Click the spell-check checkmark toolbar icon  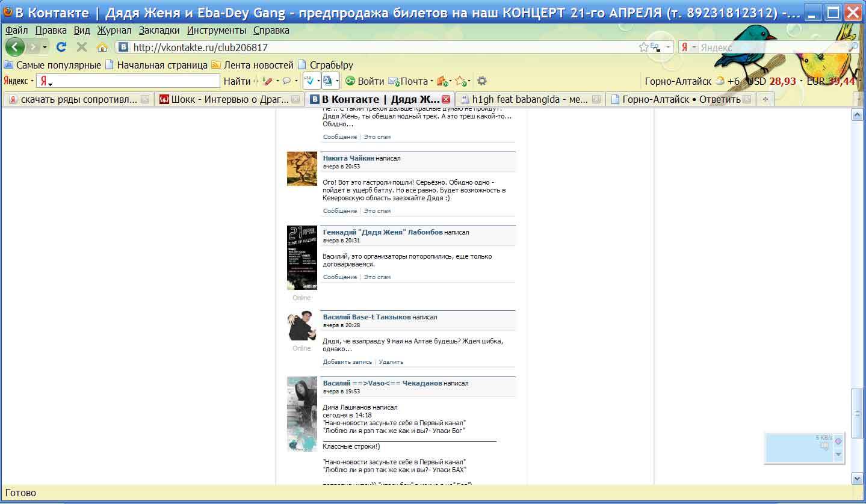point(310,81)
